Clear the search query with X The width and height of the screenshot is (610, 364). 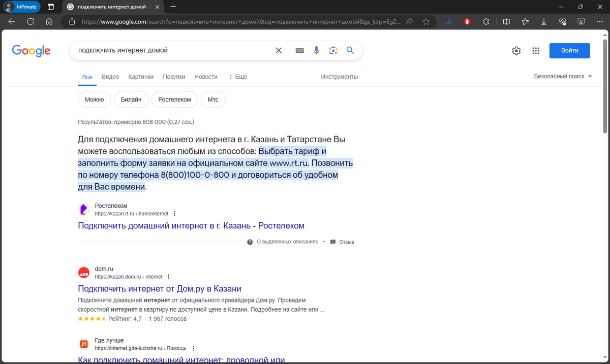pyautogui.click(x=279, y=50)
